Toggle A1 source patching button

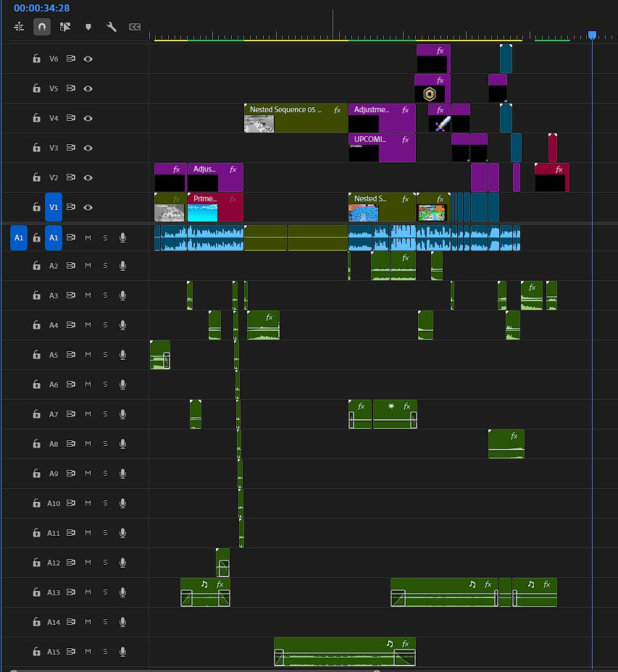(19, 238)
